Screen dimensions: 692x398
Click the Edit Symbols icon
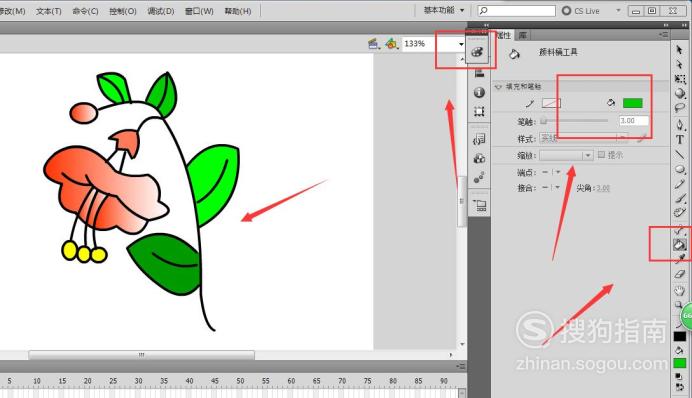[x=391, y=44]
